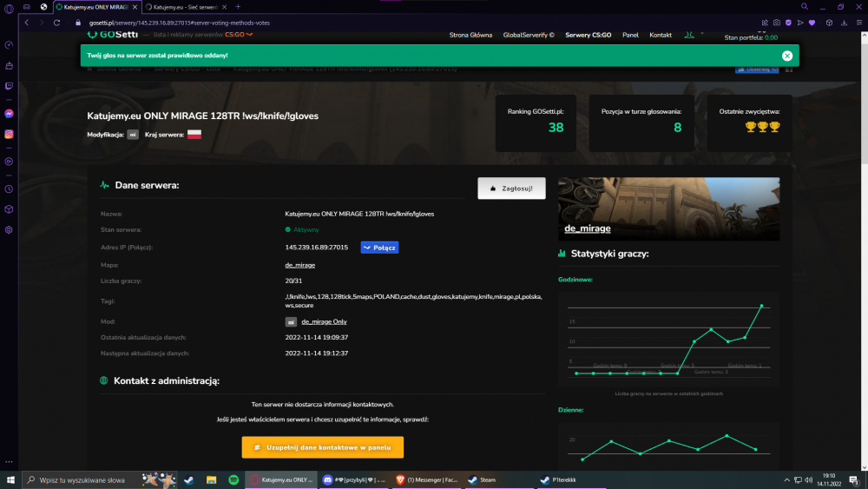Open File Explorer from the taskbar
Viewport: 868px width, 489px height.
tap(212, 480)
